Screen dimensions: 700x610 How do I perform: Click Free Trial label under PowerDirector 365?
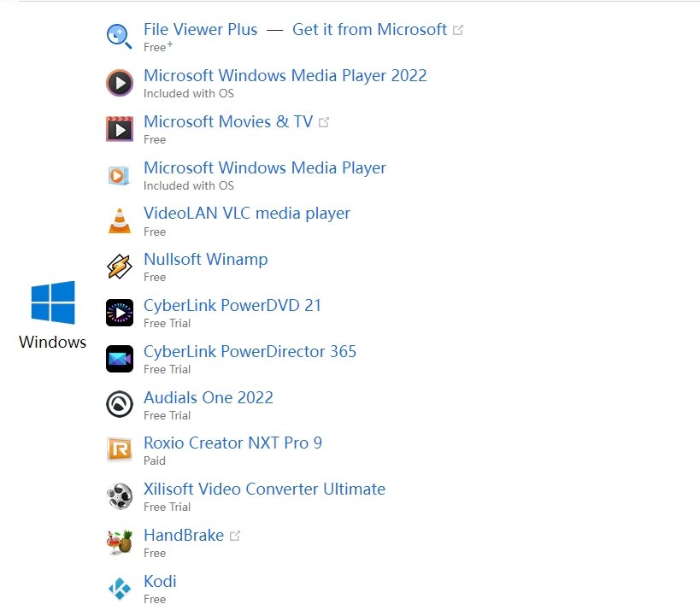pyautogui.click(x=167, y=369)
